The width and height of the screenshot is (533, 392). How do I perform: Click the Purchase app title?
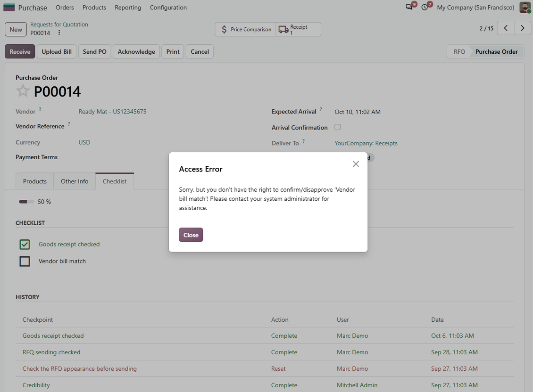tap(33, 8)
